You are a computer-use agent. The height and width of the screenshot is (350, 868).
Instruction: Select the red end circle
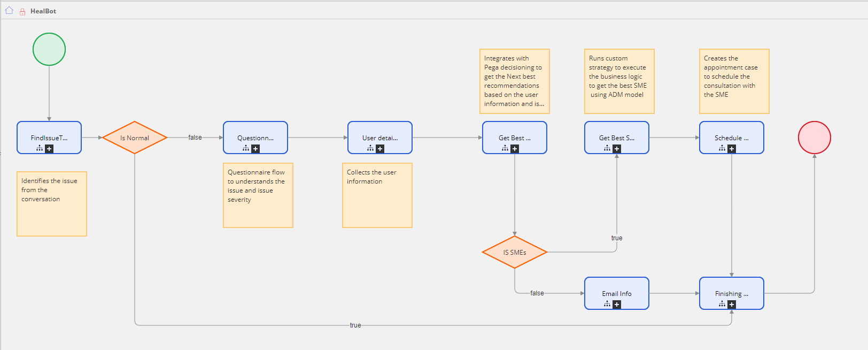pos(814,138)
